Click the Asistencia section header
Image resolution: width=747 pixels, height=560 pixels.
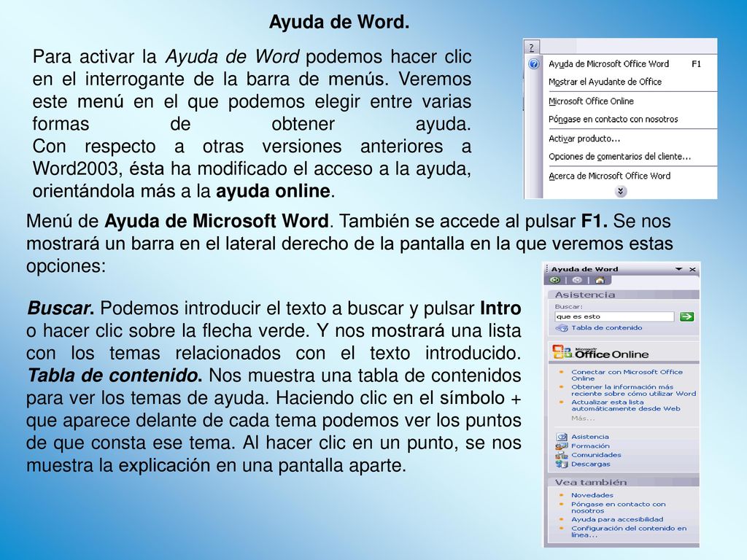pyautogui.click(x=624, y=295)
